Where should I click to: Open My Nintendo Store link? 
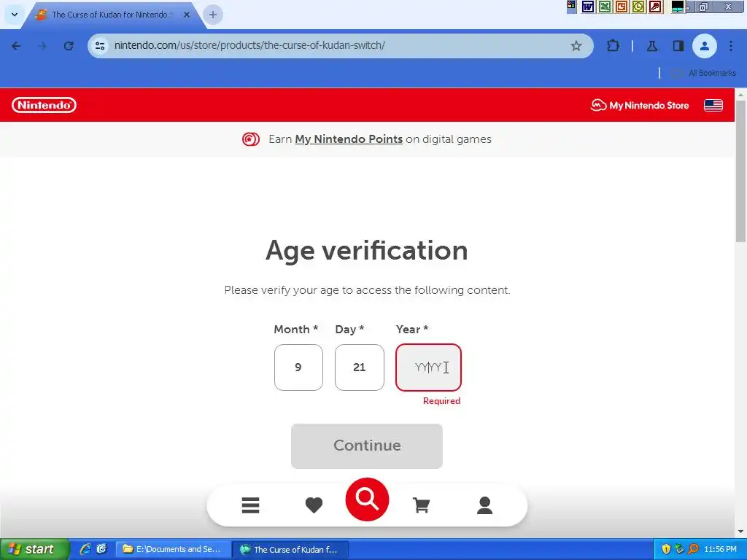(640, 105)
